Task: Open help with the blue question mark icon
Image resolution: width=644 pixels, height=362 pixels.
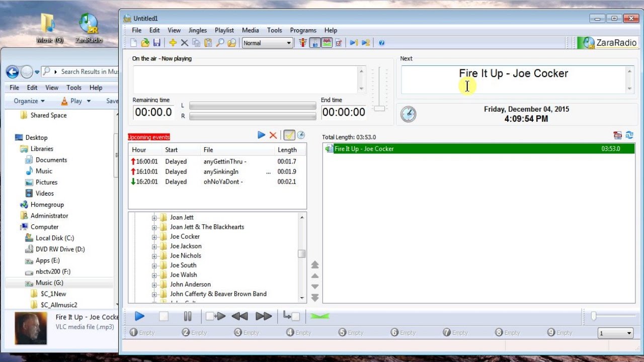Action: (381, 43)
